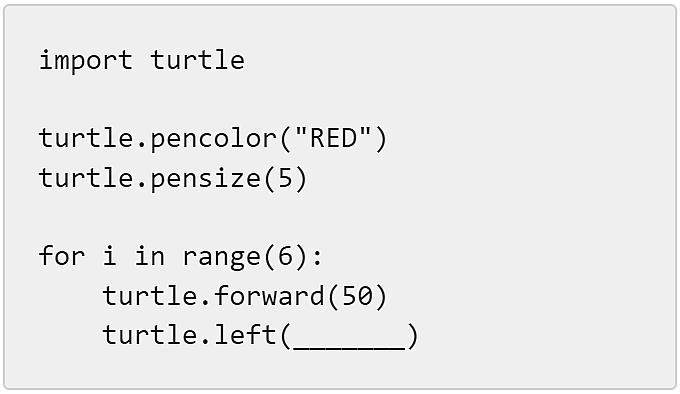Click "turtle" on the forward line
This screenshot has height=394, width=680.
150,296
